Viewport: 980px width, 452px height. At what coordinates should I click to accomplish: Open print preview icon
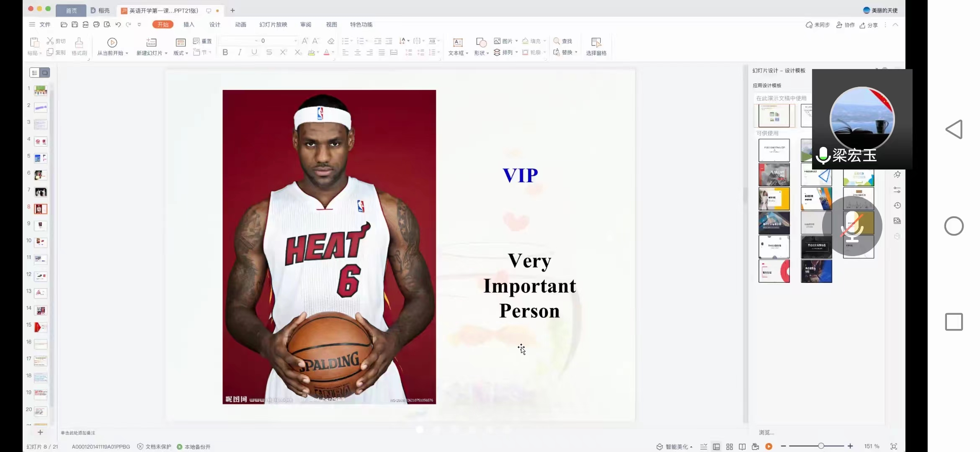tap(107, 25)
